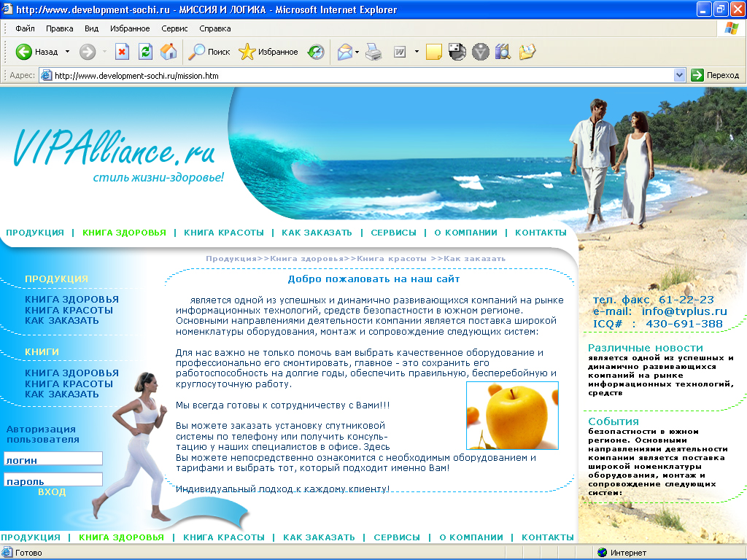The image size is (747, 560).
Task: Click the address bar URL field
Action: click(x=363, y=75)
